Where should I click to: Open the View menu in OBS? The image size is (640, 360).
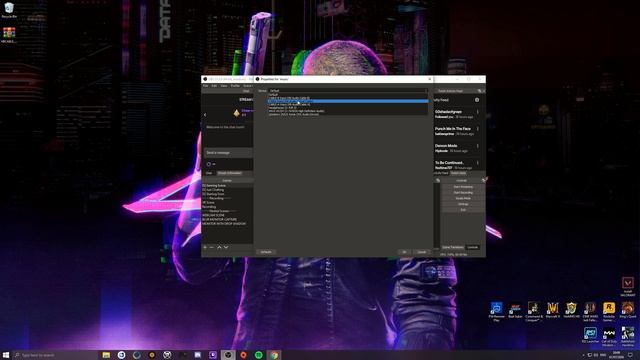(x=224, y=86)
